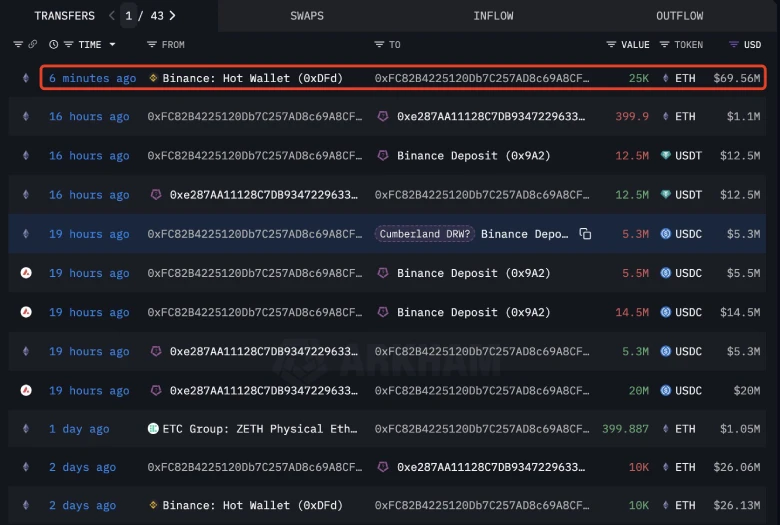The image size is (780, 525).
Task: Click the ETC Group ZETH entity icon
Action: 153,429
